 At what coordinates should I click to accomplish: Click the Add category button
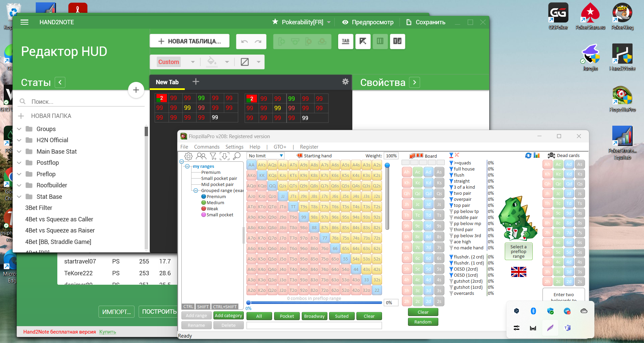click(x=228, y=316)
